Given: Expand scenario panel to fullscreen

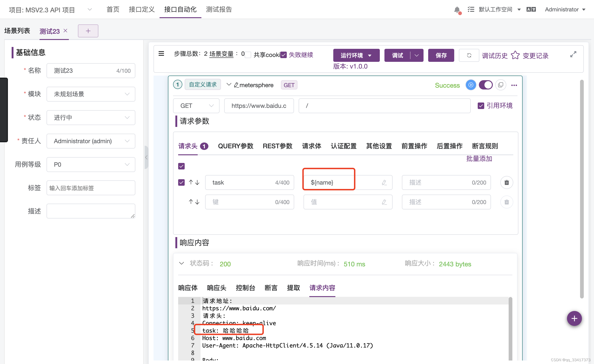Looking at the screenshot, I should tap(573, 54).
